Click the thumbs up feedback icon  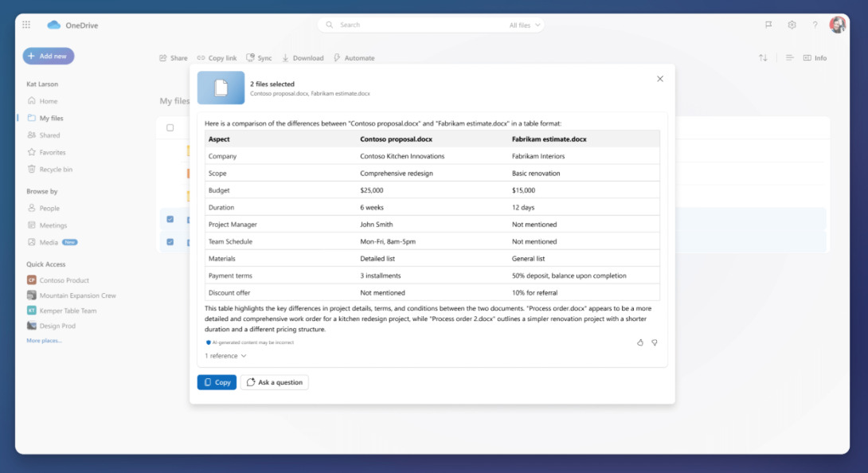(640, 343)
